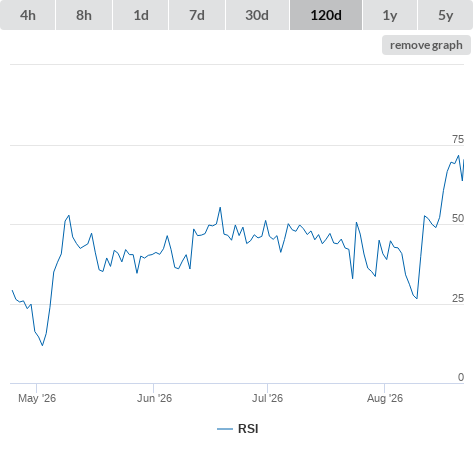Switch to the 4h time range tab
Image resolution: width=474 pixels, height=455 pixels.
click(x=28, y=15)
